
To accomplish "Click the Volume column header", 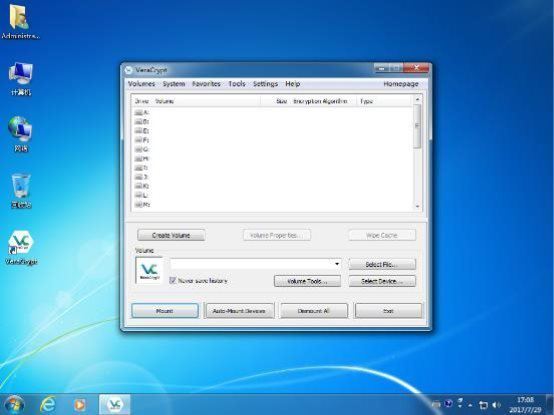I will coord(207,101).
